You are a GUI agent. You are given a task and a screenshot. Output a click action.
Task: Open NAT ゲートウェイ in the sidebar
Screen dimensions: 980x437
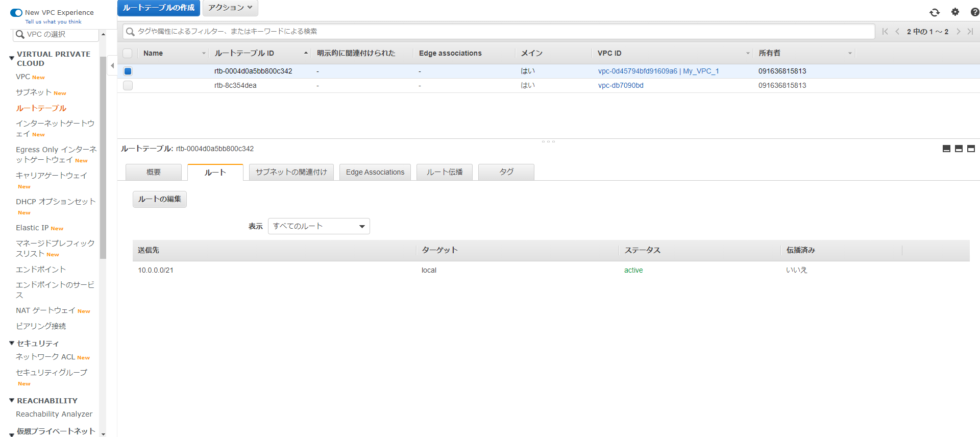[45, 310]
